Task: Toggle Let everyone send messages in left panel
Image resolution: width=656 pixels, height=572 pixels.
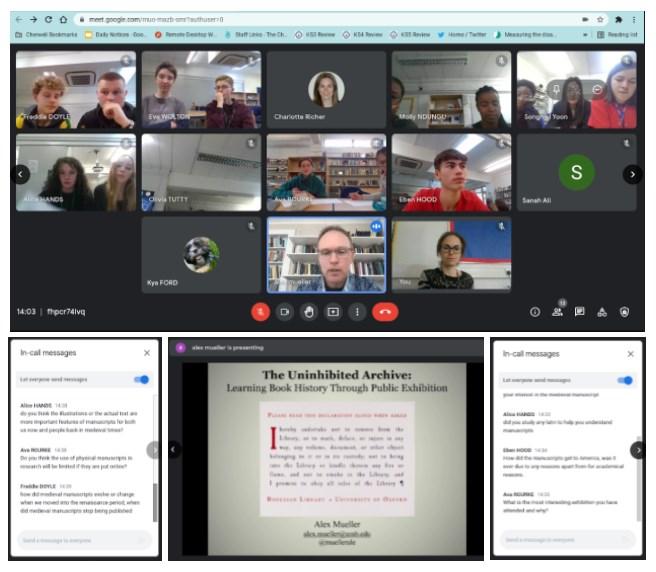Action: click(141, 380)
